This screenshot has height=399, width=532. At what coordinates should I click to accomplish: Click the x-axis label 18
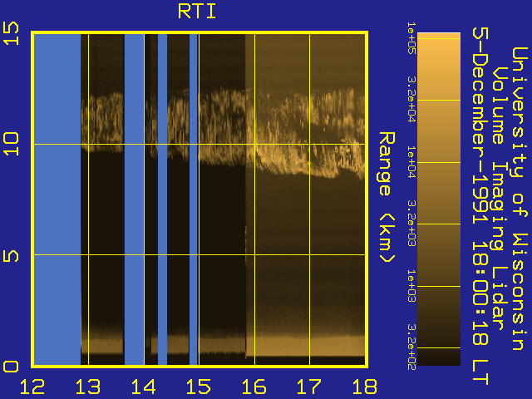coord(365,387)
